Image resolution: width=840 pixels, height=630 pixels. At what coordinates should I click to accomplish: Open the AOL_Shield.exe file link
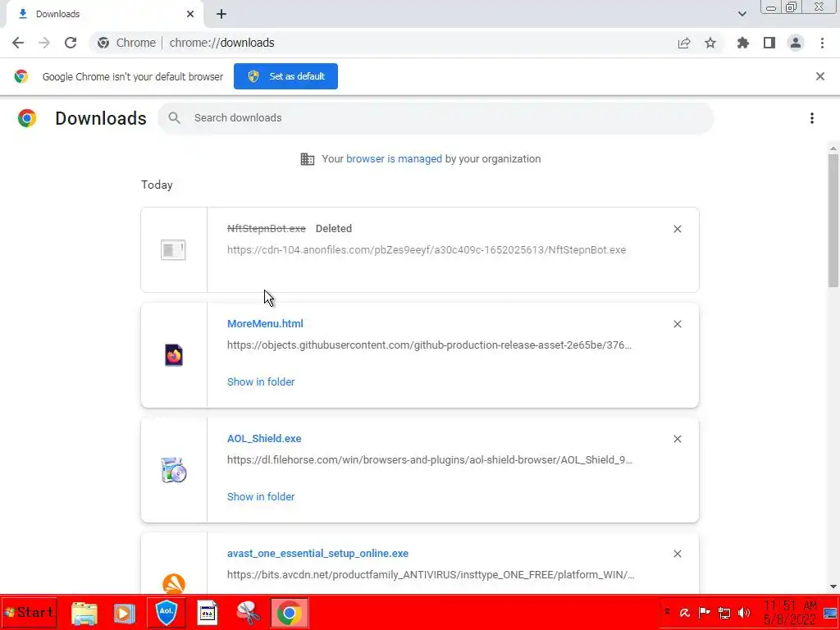pyautogui.click(x=264, y=438)
